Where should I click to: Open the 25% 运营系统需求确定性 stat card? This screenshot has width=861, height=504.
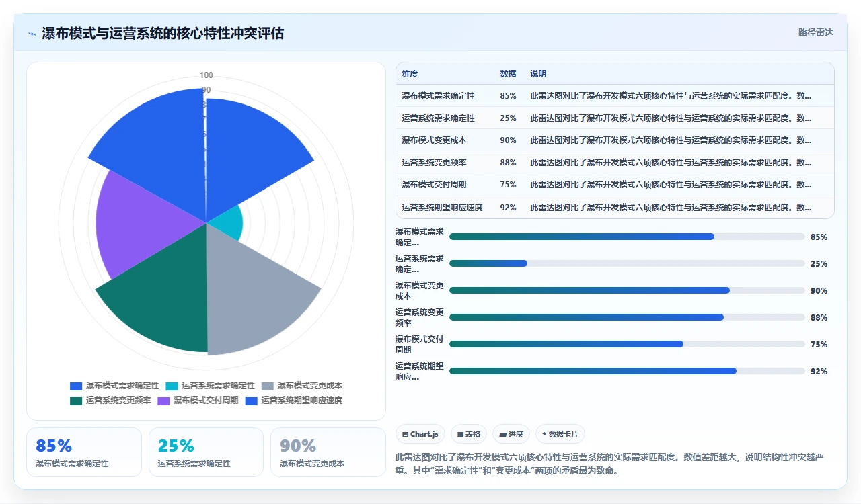[206, 452]
